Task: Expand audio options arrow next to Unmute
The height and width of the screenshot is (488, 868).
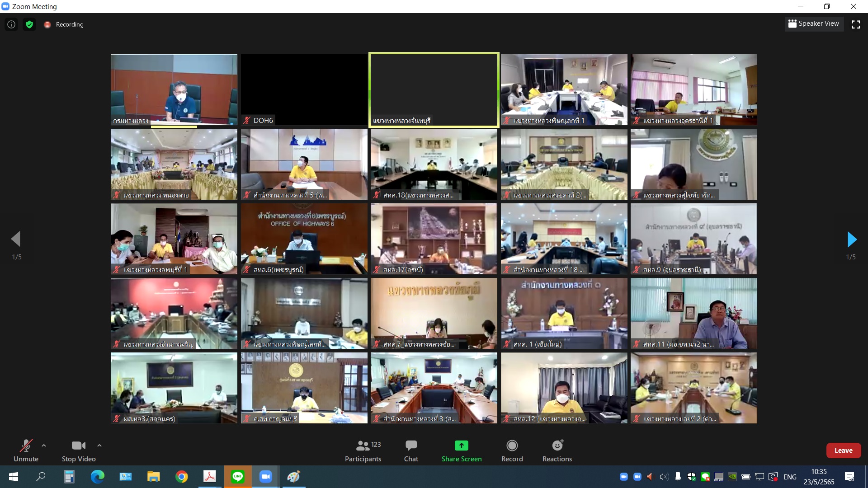Action: click(44, 446)
